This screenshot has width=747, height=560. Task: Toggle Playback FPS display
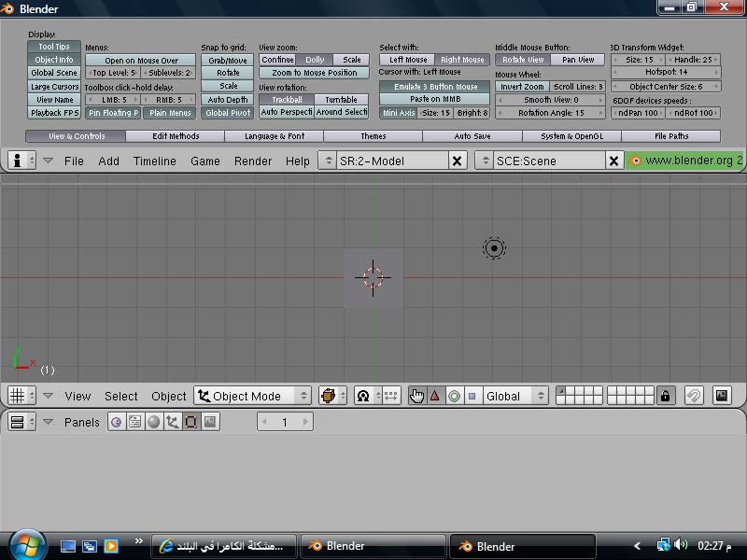click(54, 113)
